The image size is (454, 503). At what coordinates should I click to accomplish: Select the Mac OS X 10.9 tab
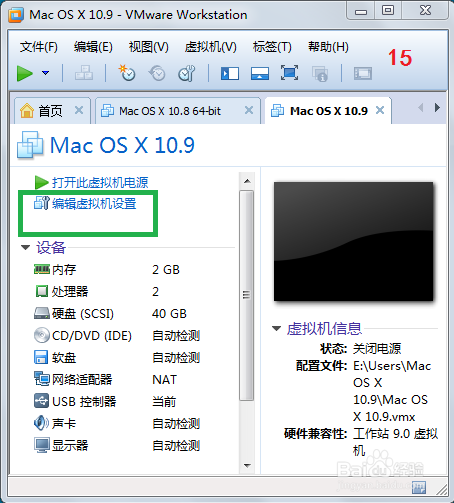(329, 111)
